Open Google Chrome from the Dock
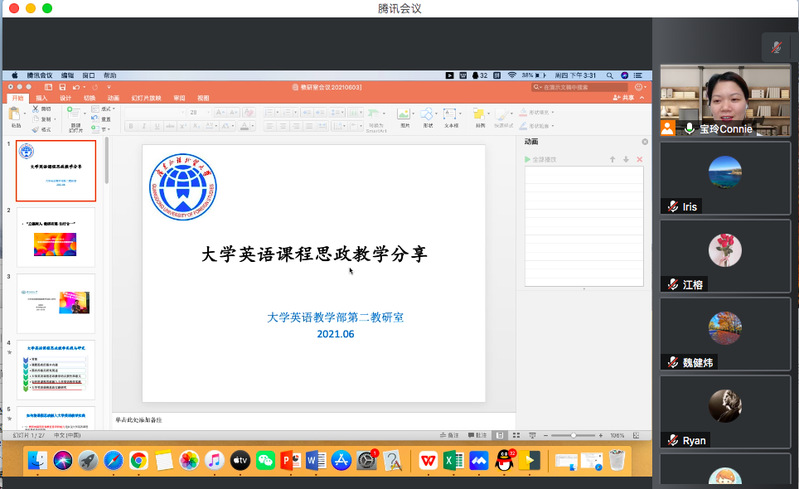The width and height of the screenshot is (799, 489). click(138, 460)
